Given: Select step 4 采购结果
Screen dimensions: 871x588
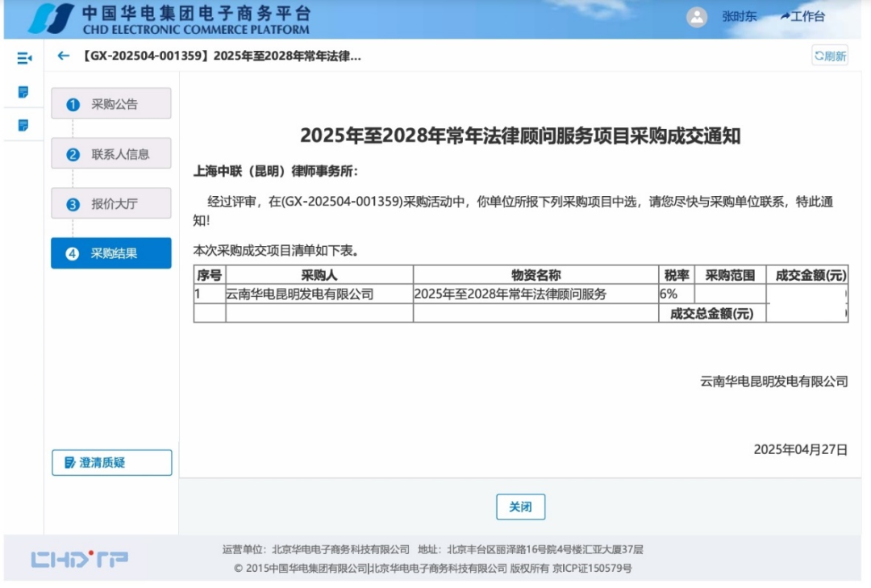Looking at the screenshot, I should point(111,253).
